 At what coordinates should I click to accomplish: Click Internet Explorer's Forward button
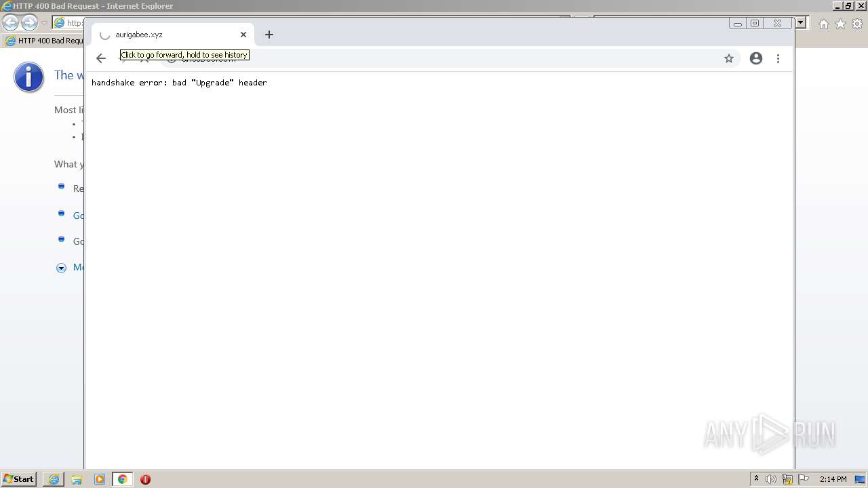tap(29, 23)
